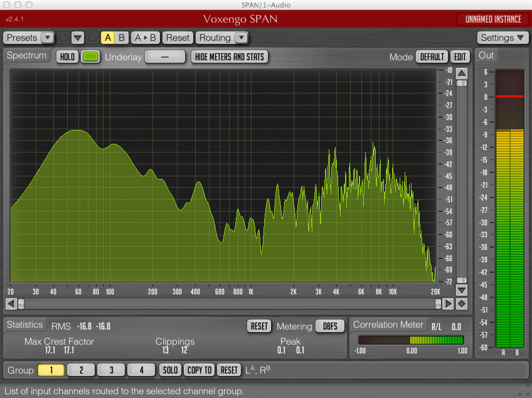
Task: Click the Unnamed Instance name field
Action: pyautogui.click(x=493, y=19)
